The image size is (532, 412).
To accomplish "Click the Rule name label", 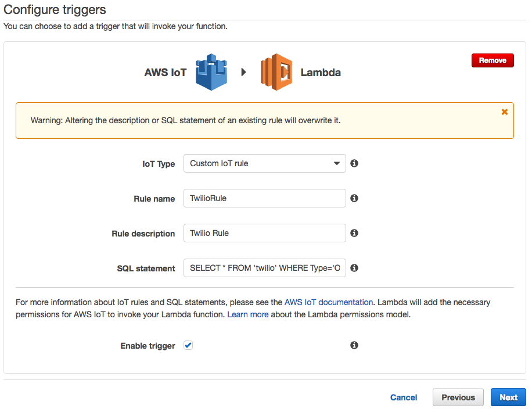I will coord(154,199).
